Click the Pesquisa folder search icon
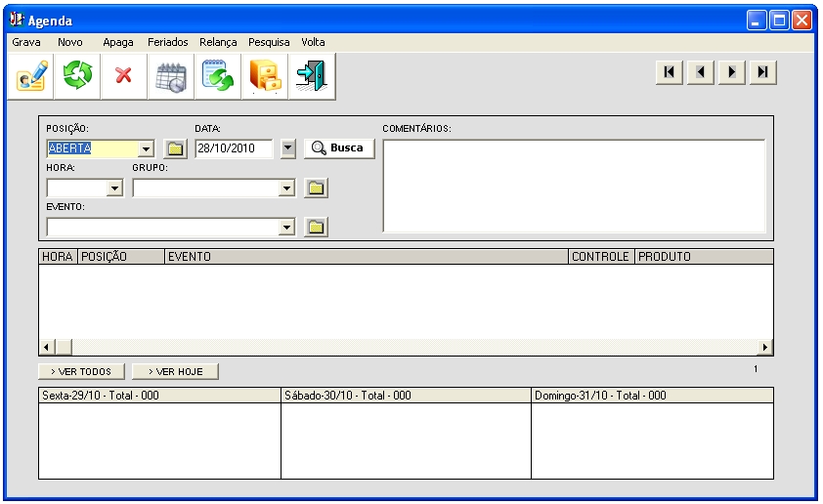823x504 pixels. pos(265,76)
